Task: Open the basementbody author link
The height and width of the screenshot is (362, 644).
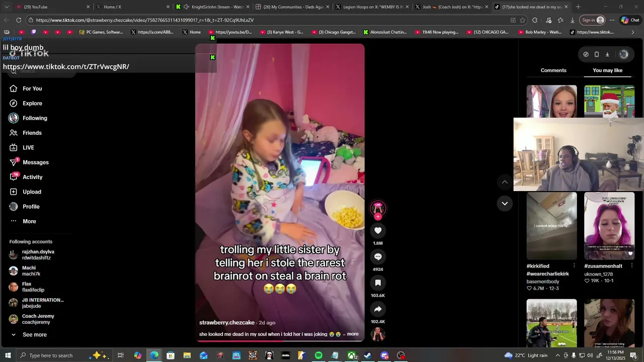Action: tap(543, 282)
